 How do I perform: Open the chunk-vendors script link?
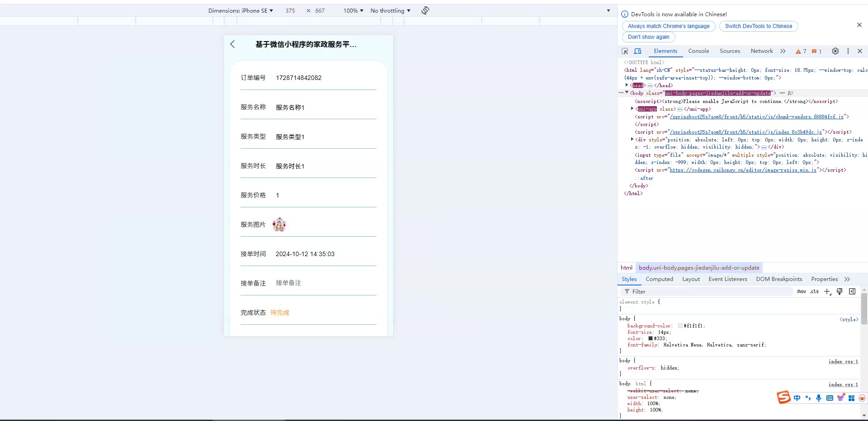[756, 117]
